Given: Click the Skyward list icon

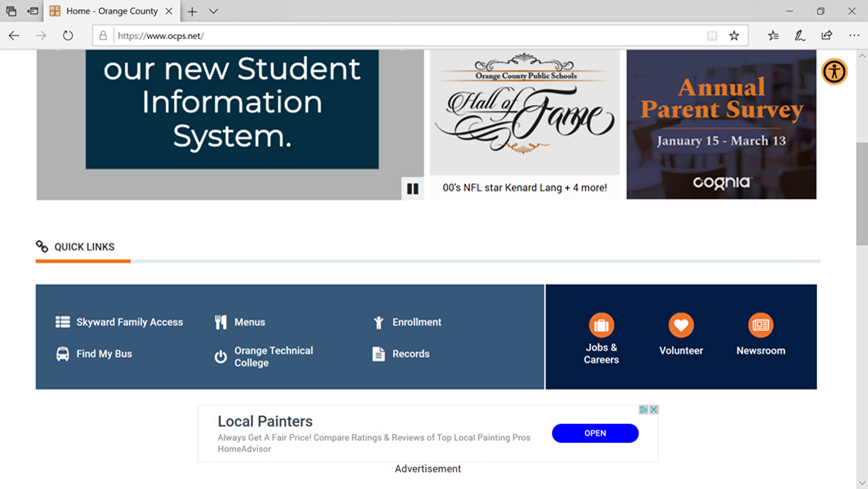Looking at the screenshot, I should (x=63, y=322).
